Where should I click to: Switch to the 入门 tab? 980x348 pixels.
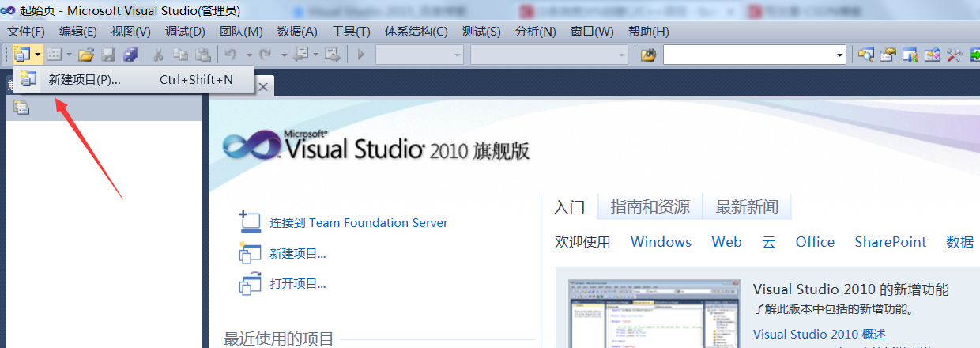tap(569, 207)
